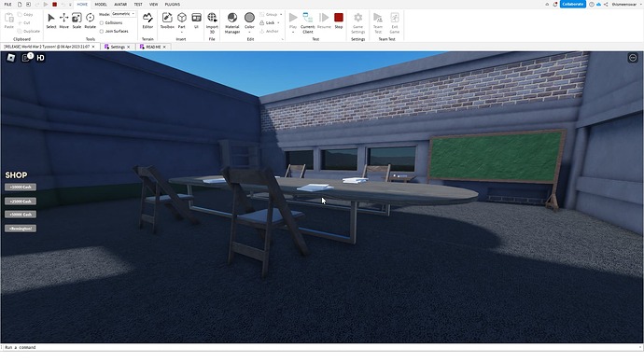Screen dimensions: 644x362
Task: Expand the Color dropdown arrow
Action: (x=249, y=32)
